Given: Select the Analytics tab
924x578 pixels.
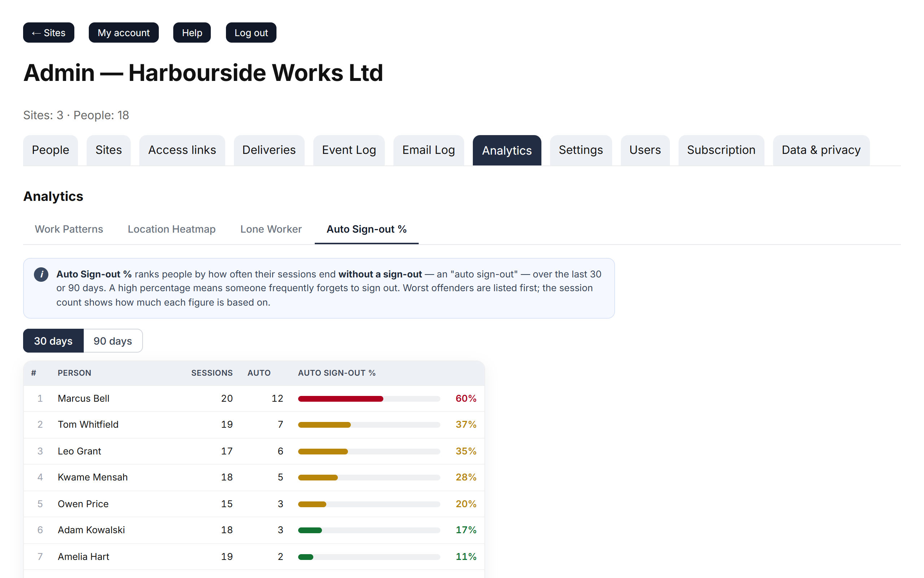Looking at the screenshot, I should click(x=507, y=150).
